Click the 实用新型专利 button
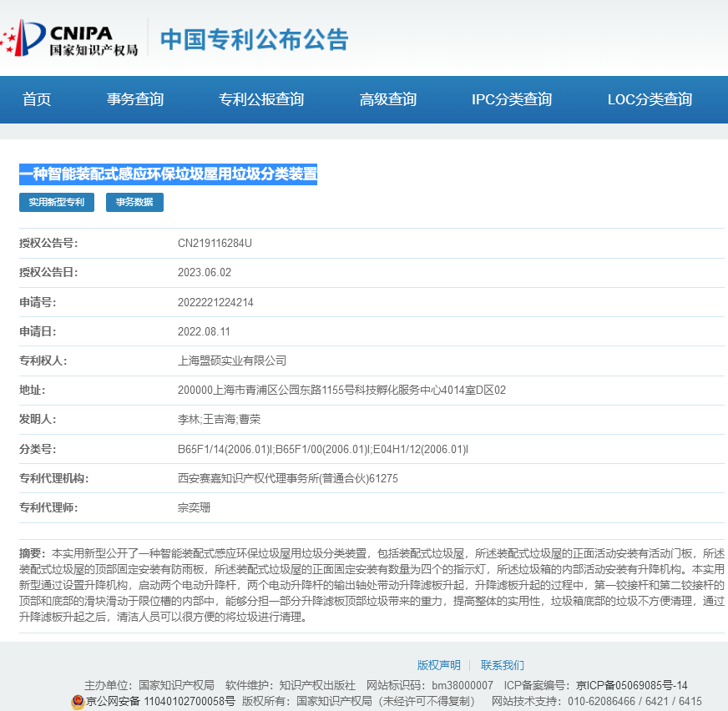Viewport: 728px width, 711px height. pyautogui.click(x=57, y=202)
